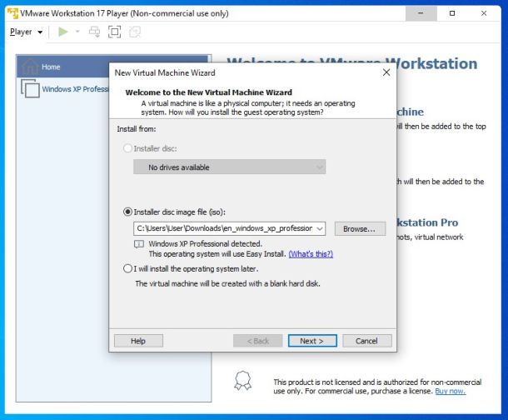
Task: Open the No drives available dropdown
Action: click(229, 167)
